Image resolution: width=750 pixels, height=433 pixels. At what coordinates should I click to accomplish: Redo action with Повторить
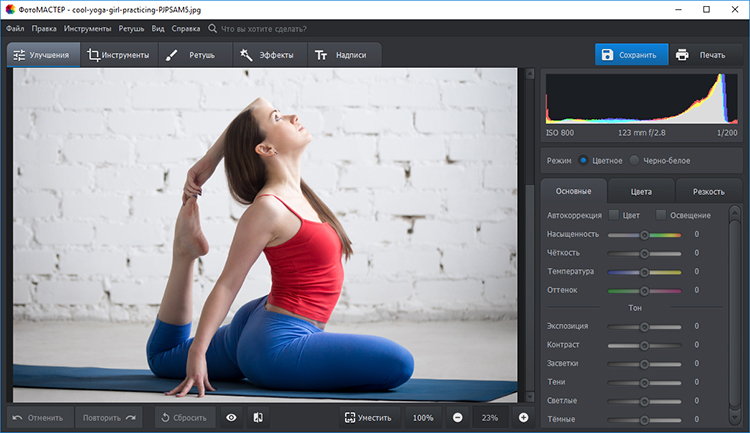tap(108, 417)
